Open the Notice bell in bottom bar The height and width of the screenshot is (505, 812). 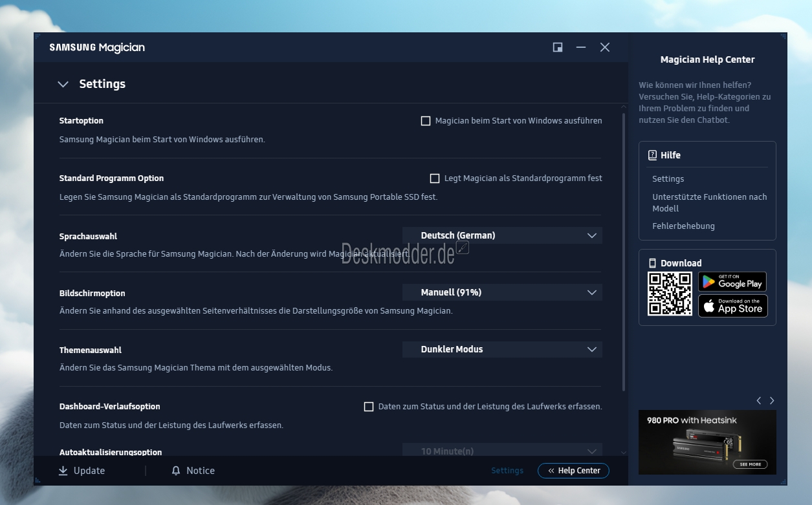coord(193,471)
